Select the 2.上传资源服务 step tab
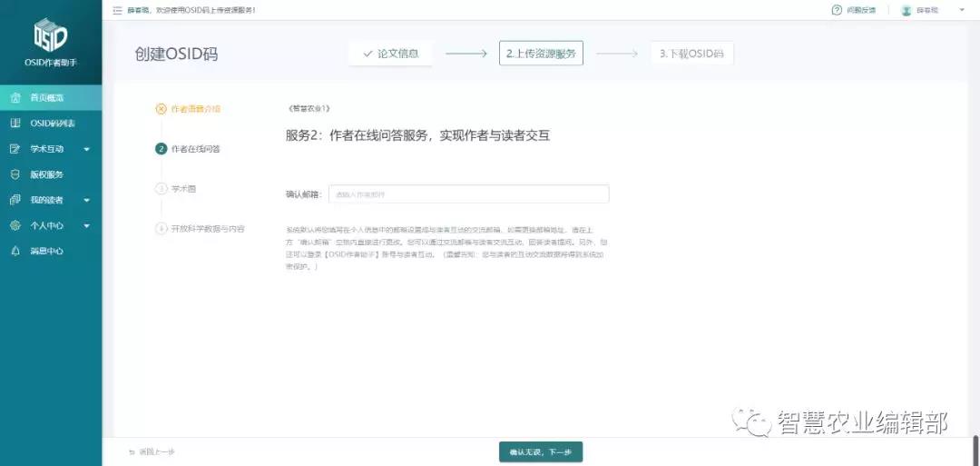This screenshot has width=980, height=466. 541,54
